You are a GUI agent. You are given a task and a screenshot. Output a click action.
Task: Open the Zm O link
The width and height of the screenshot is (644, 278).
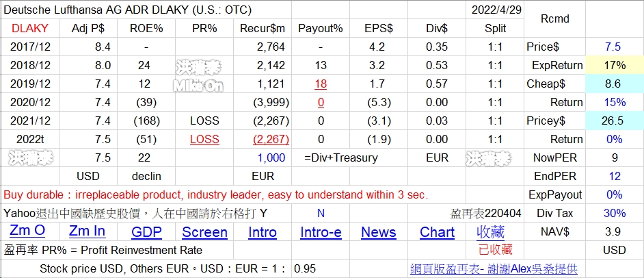point(27,231)
